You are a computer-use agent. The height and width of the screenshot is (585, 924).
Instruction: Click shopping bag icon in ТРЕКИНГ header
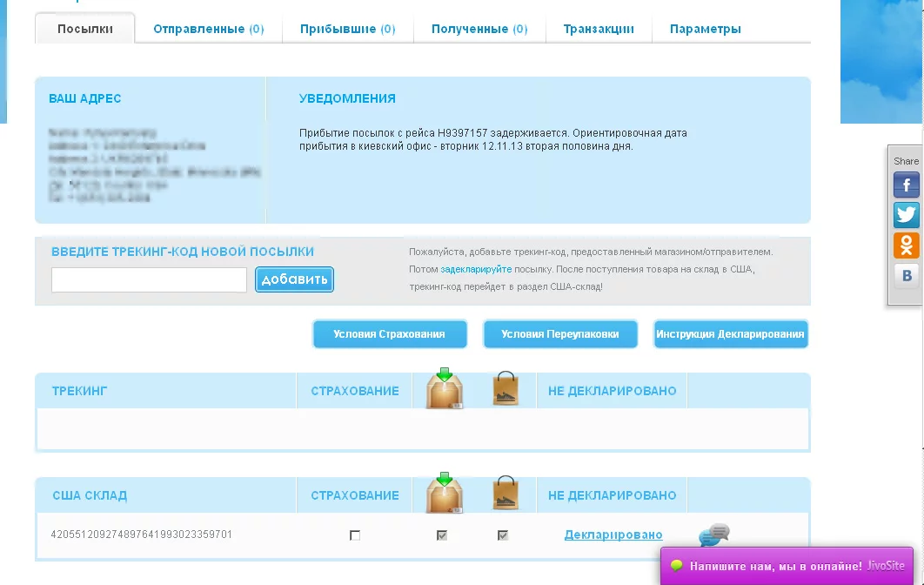(506, 388)
